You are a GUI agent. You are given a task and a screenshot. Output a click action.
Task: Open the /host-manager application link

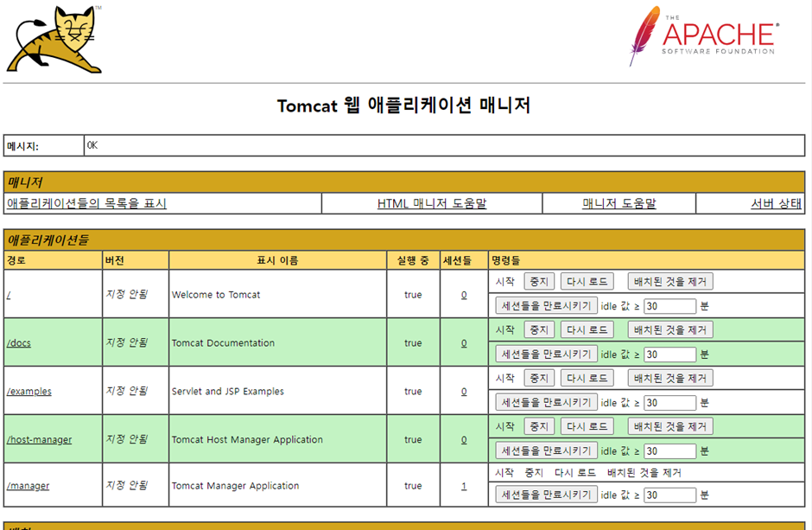tap(40, 439)
